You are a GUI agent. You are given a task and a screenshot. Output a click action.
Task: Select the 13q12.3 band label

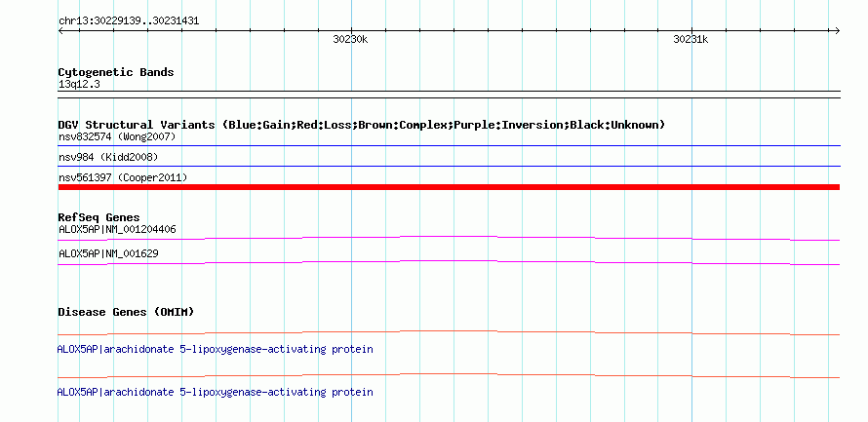(x=79, y=85)
